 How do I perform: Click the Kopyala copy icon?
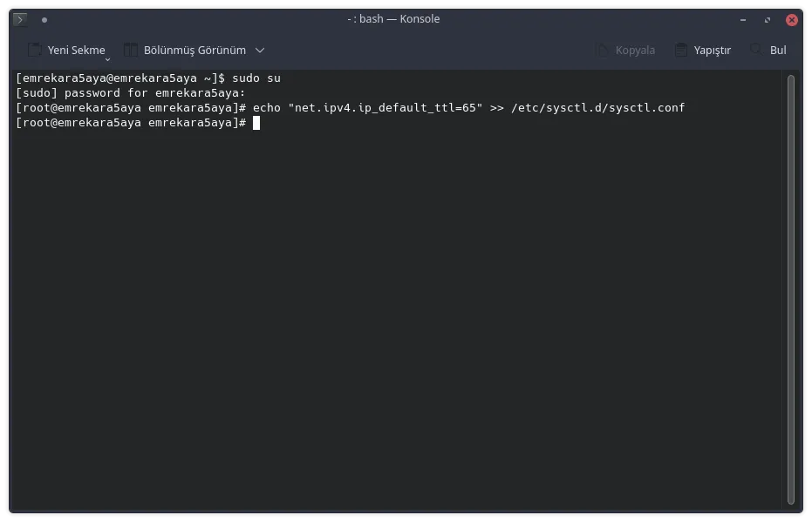pyautogui.click(x=602, y=51)
